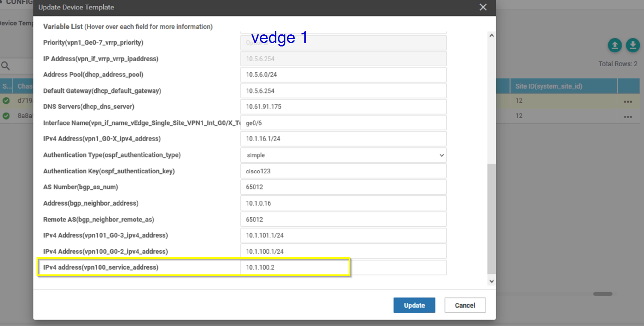The width and height of the screenshot is (644, 326).
Task: Click the label Priority(vpn1_Ge0-7_vrrp_priority)
Action: point(93,43)
